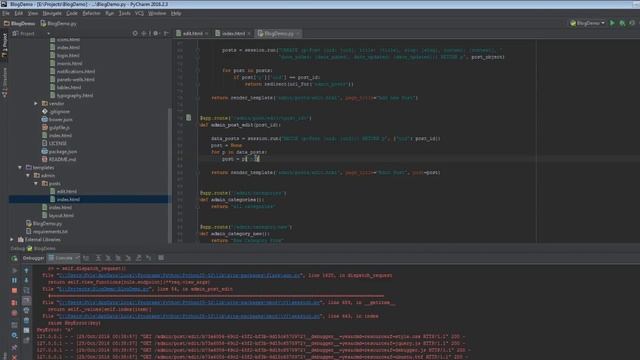640x360 pixels.
Task: Click the collapse all icon in Project panel
Action: click(x=144, y=33)
